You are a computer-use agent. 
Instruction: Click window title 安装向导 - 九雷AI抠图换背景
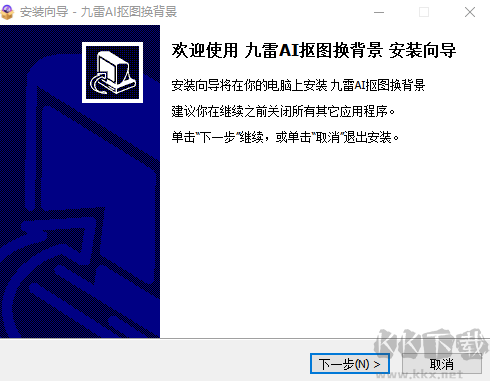click(98, 12)
